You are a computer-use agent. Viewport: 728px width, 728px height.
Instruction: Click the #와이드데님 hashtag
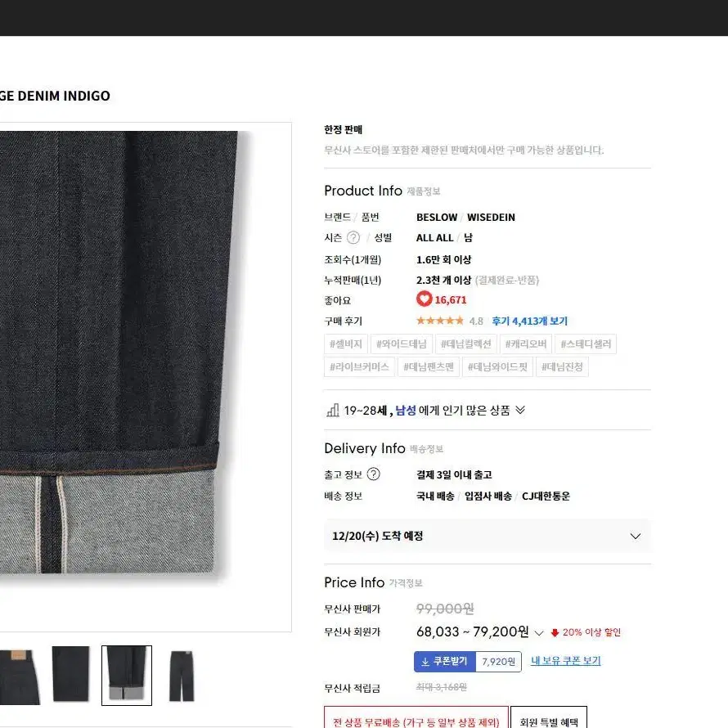point(401,344)
